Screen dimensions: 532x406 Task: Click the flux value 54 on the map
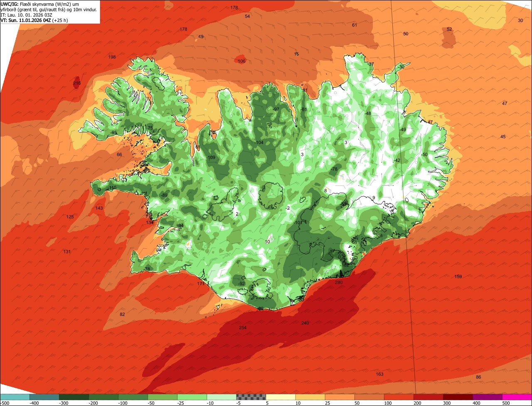click(x=247, y=16)
